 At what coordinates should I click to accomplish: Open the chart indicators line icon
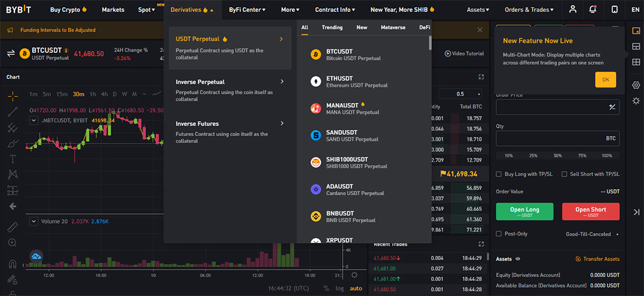pyautogui.click(x=157, y=94)
